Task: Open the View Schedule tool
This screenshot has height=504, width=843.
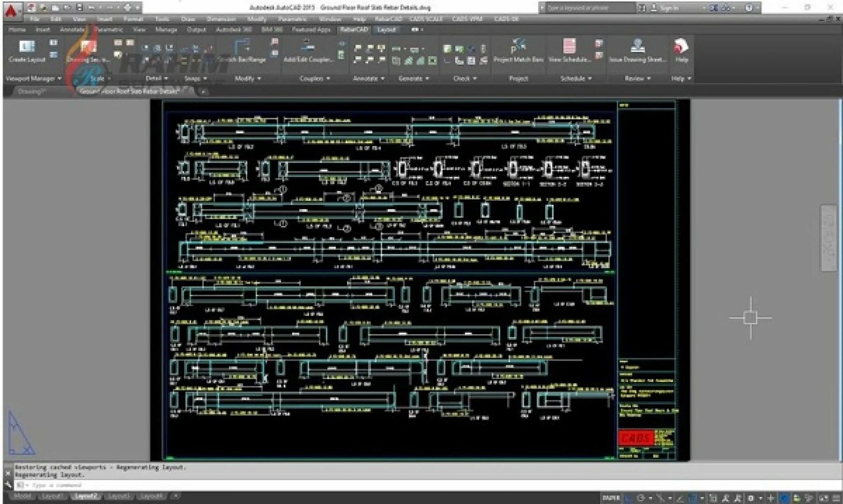Action: tap(569, 46)
